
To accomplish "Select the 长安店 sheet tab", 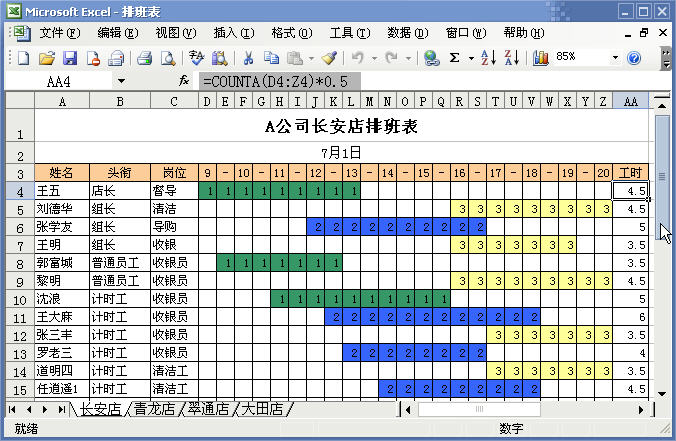I will click(100, 409).
